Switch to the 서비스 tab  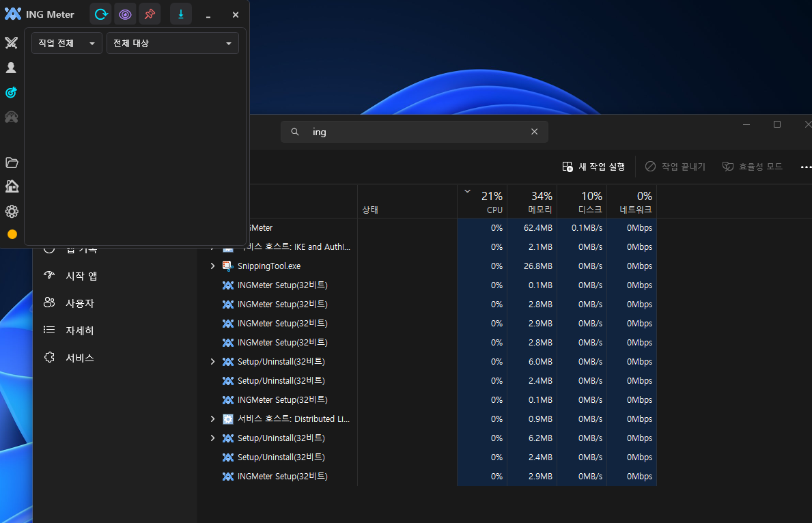[x=80, y=358]
